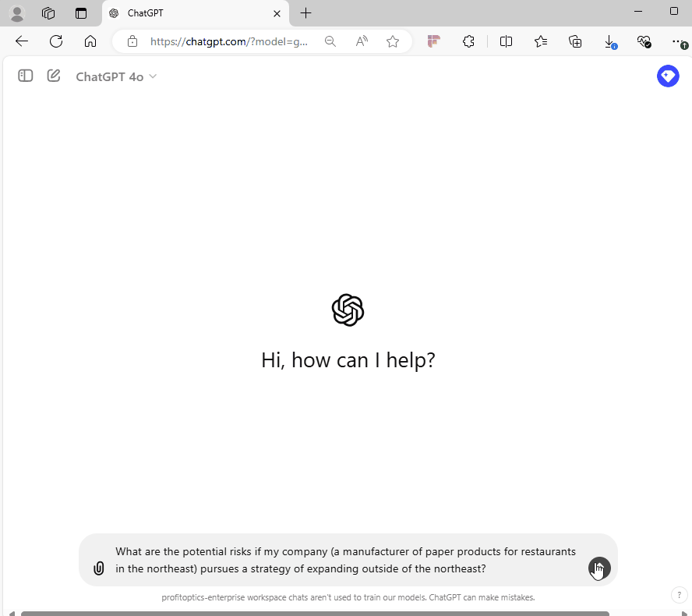Open the Favorites list icon

(541, 41)
